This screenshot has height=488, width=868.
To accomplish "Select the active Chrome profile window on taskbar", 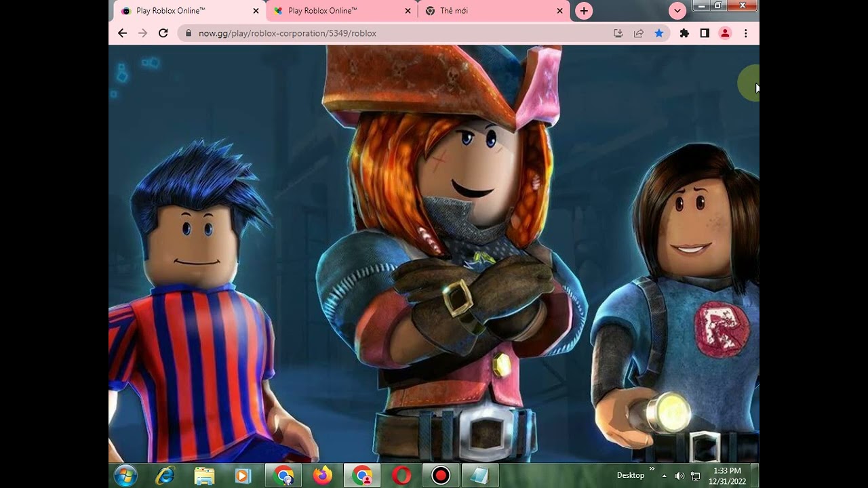I will point(362,476).
